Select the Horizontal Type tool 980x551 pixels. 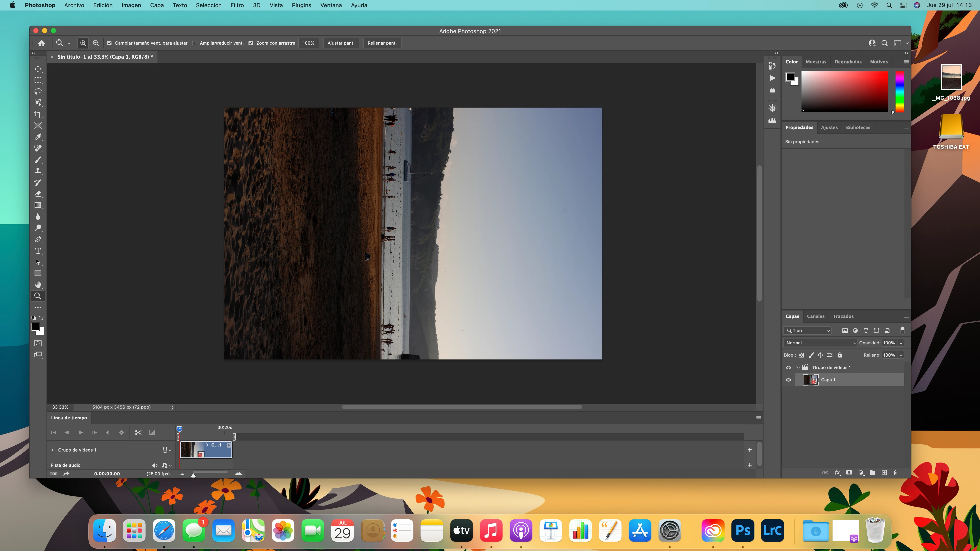click(38, 251)
